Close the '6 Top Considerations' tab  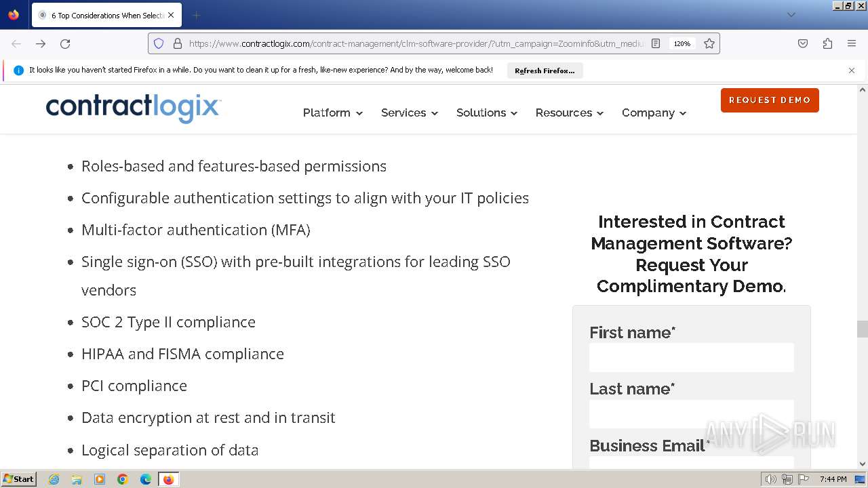click(x=171, y=15)
